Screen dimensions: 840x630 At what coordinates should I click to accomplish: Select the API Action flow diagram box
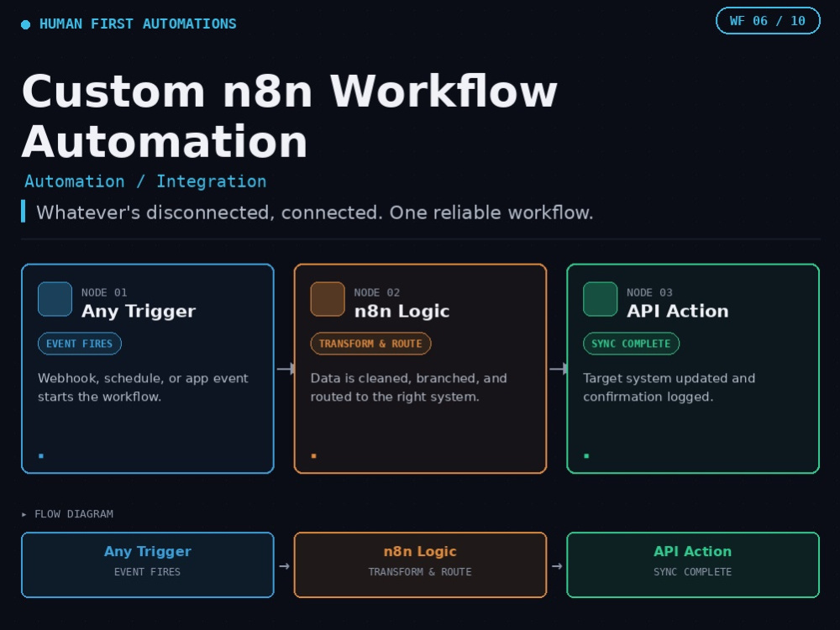coord(693,564)
